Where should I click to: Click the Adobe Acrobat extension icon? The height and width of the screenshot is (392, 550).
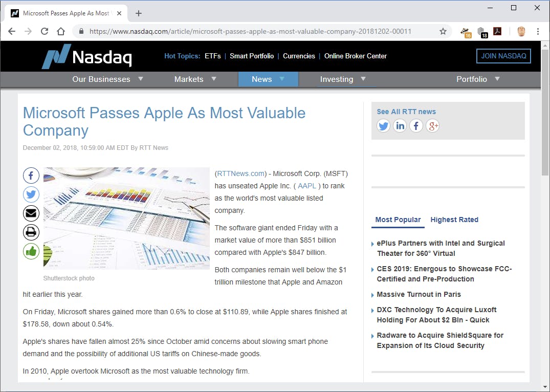coord(497,31)
